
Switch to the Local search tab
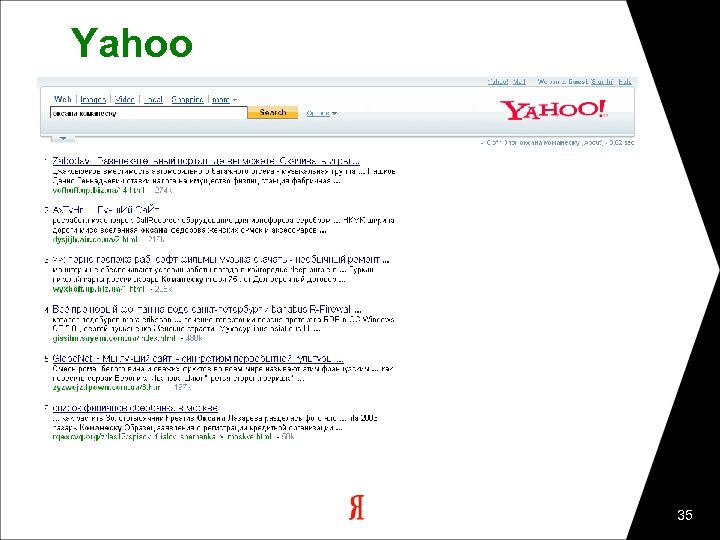pyautogui.click(x=153, y=100)
